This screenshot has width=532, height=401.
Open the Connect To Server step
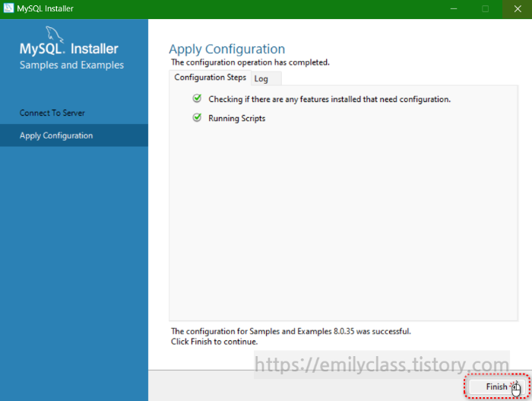coord(74,113)
